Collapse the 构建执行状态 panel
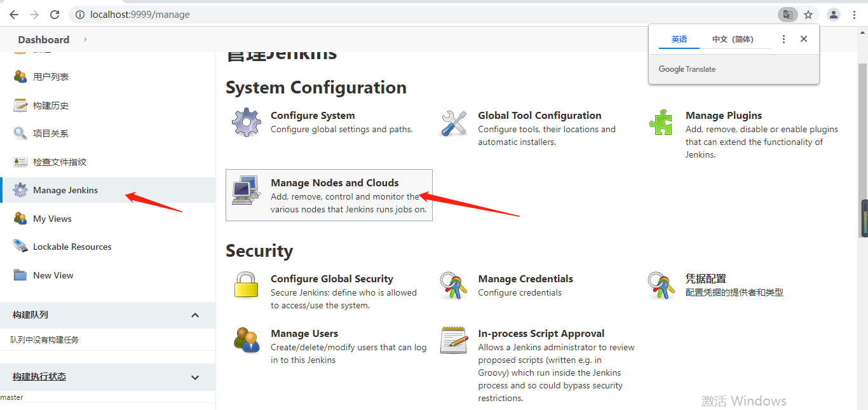868x410 pixels. pos(195,377)
